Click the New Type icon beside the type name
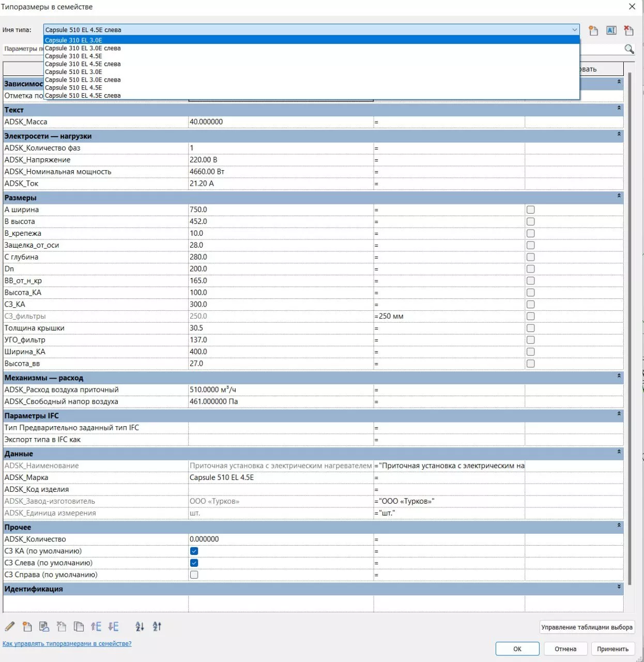 pos(593,31)
